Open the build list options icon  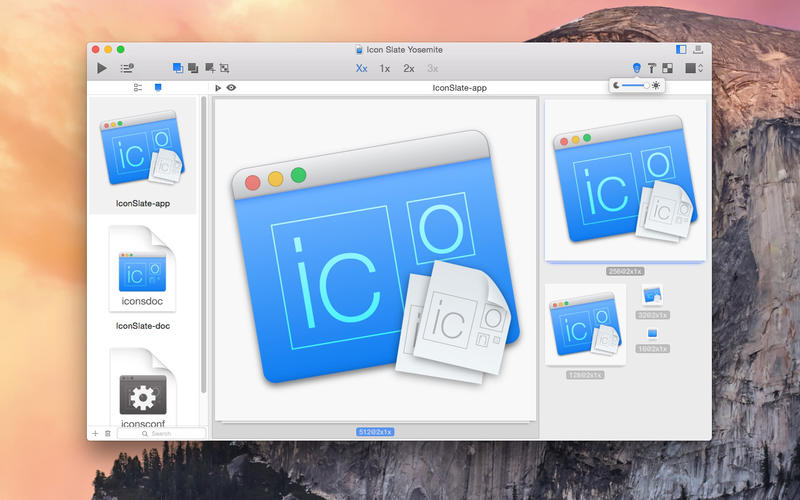coord(127,68)
